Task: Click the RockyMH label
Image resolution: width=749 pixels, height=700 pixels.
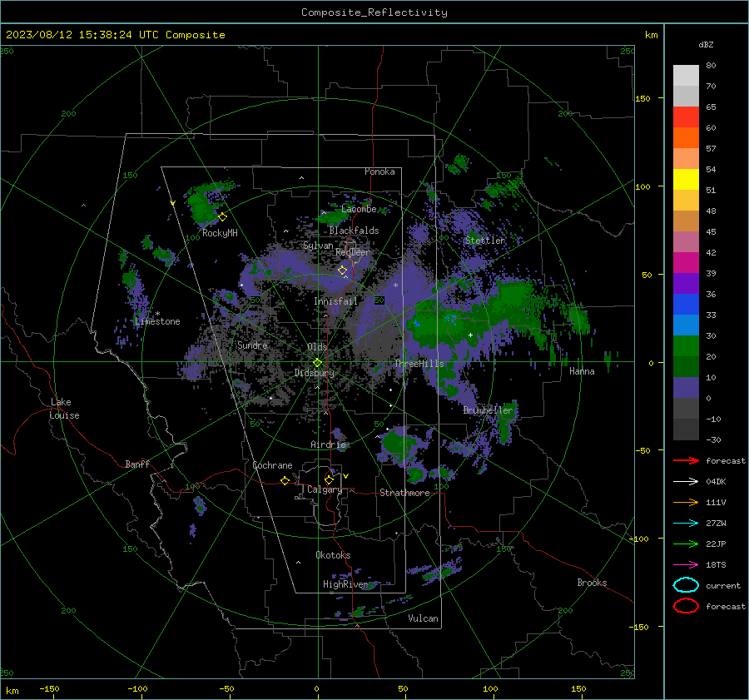Action: (x=220, y=233)
